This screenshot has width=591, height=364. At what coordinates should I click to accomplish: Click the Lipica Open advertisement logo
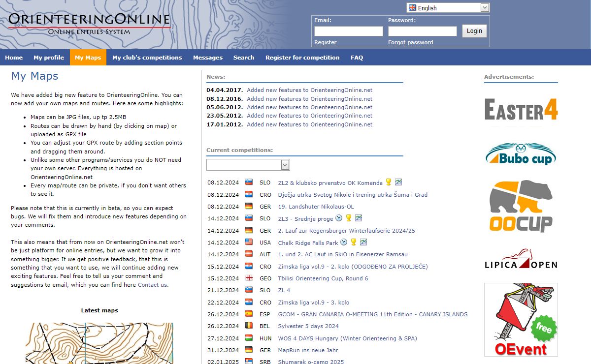tap(521, 259)
